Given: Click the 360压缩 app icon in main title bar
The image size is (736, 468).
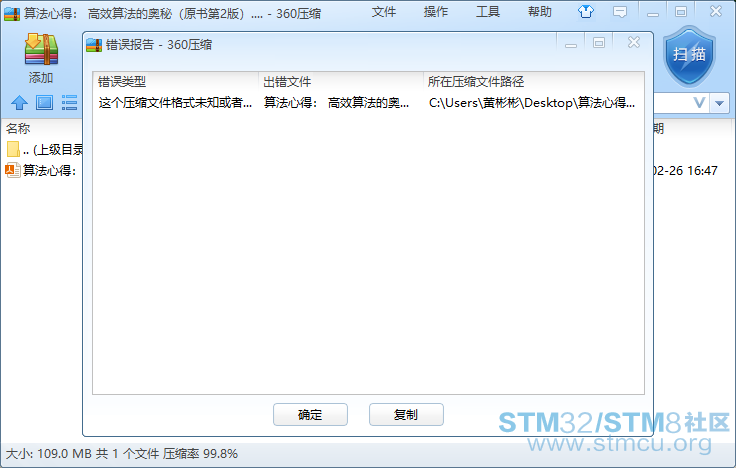Looking at the screenshot, I should [12, 13].
